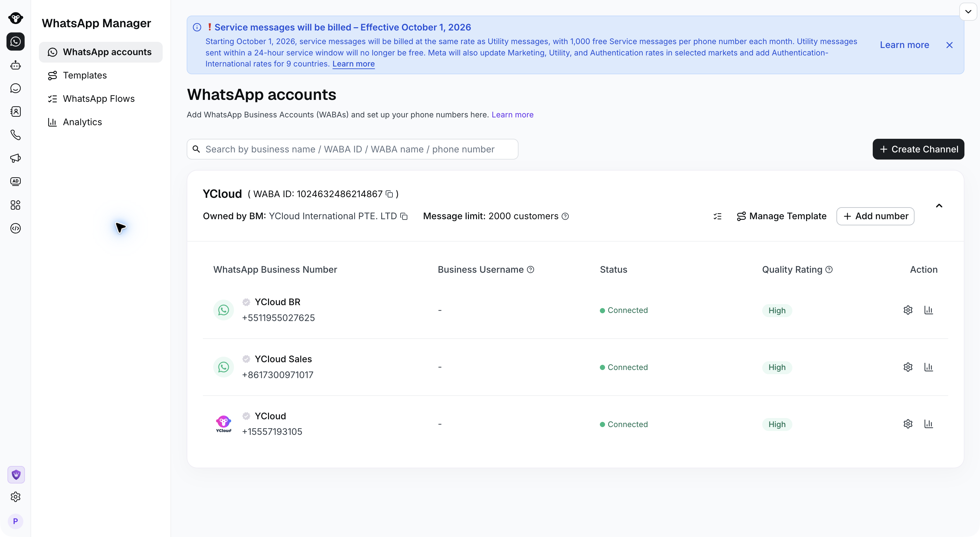Open Templates in the sidebar
Viewport: 980px width, 537px height.
click(101, 75)
